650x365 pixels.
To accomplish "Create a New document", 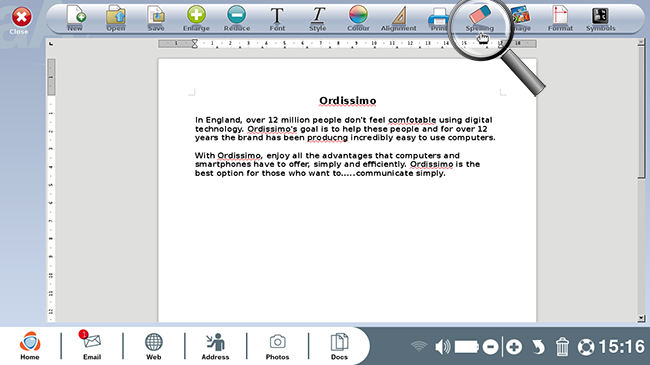I will [x=75, y=19].
